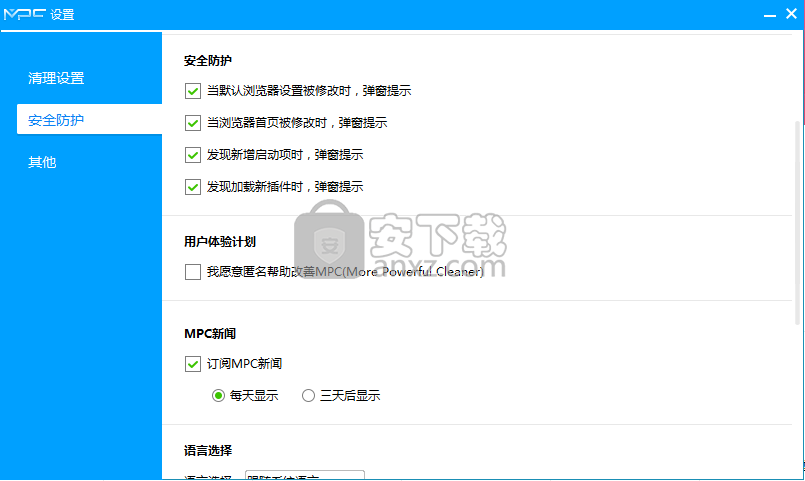Click the vertical scrollbar of settings panel
The width and height of the screenshot is (805, 481).
tap(797, 222)
